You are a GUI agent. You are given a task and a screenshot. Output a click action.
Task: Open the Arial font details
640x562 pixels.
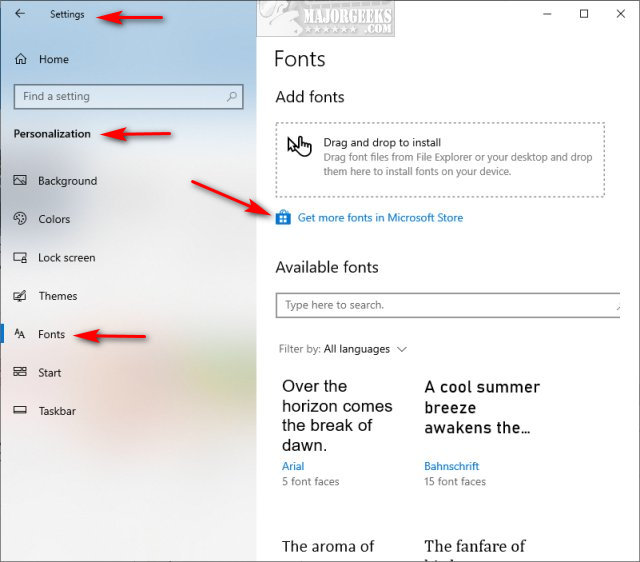(293, 466)
